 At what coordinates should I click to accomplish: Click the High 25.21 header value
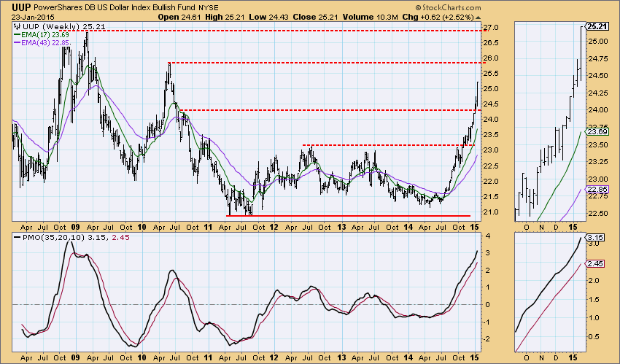coord(225,17)
